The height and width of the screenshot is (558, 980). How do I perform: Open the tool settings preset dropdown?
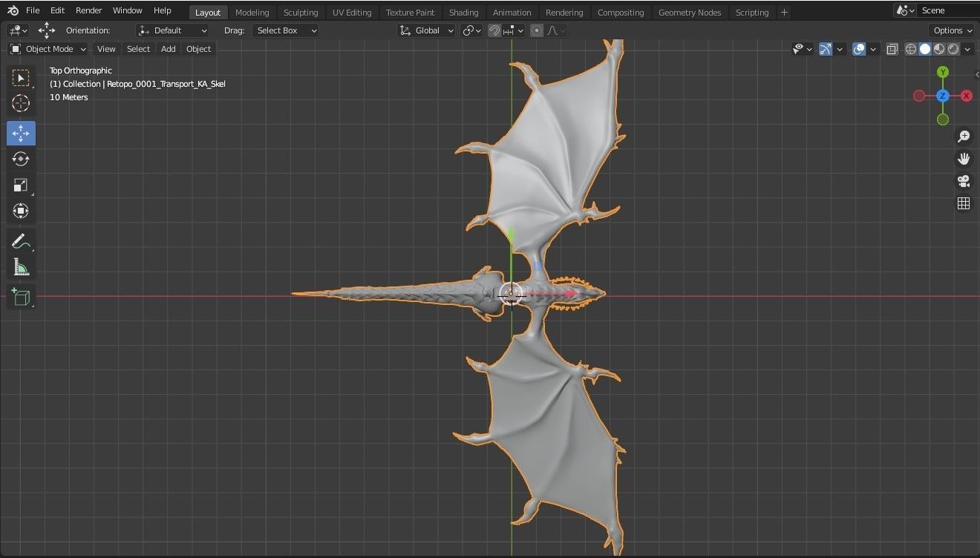pos(19,30)
